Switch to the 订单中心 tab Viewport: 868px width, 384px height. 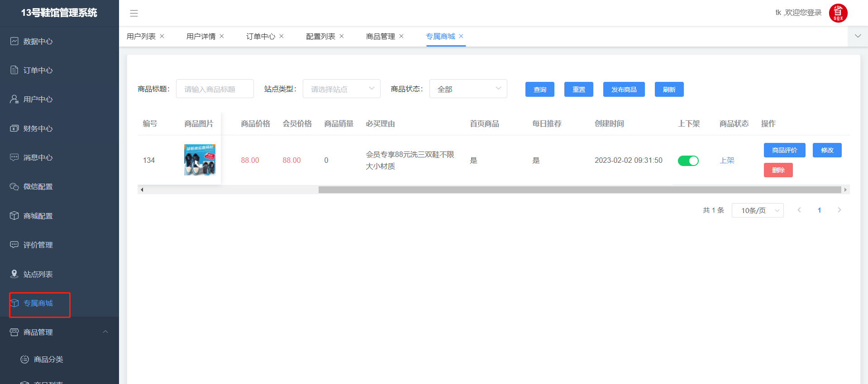(260, 36)
